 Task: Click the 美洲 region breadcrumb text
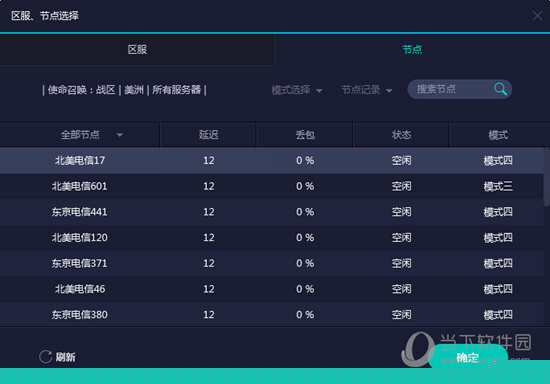coord(134,90)
